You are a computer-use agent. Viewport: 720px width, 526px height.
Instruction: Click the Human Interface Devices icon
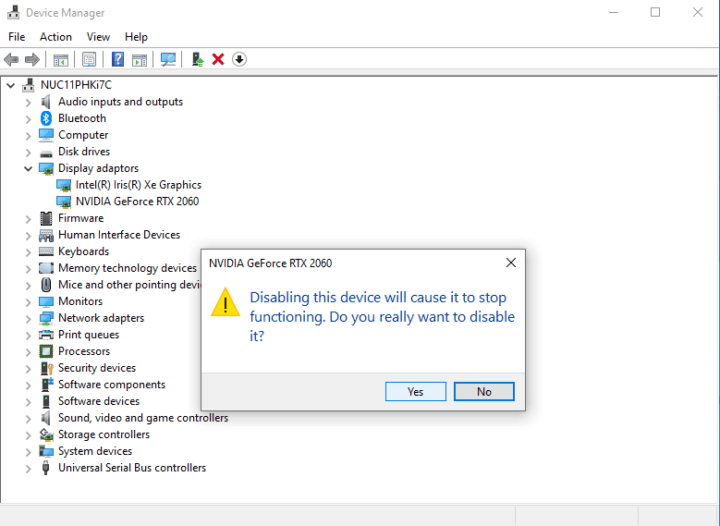click(x=46, y=235)
